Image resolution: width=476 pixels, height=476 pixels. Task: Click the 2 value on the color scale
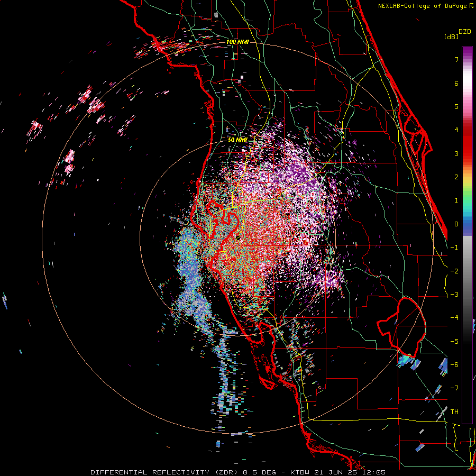[x=456, y=177]
